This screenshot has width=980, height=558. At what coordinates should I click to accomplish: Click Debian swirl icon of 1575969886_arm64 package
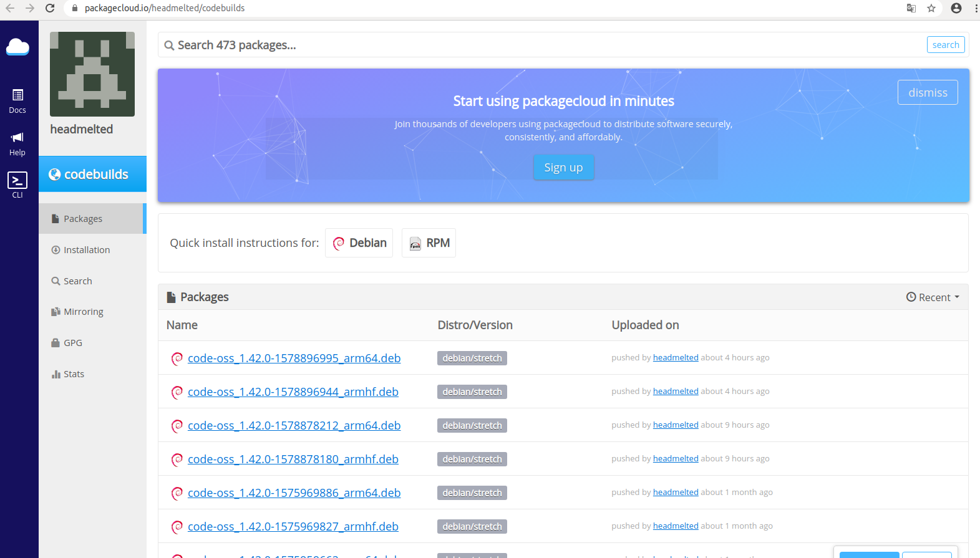click(177, 493)
